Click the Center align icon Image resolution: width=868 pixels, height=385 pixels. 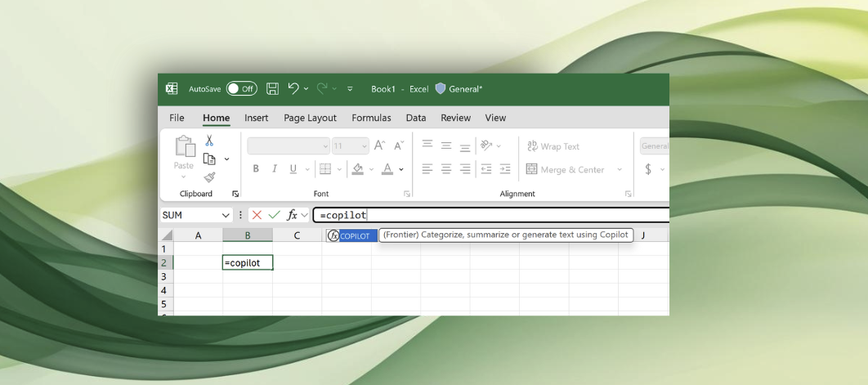click(x=446, y=169)
